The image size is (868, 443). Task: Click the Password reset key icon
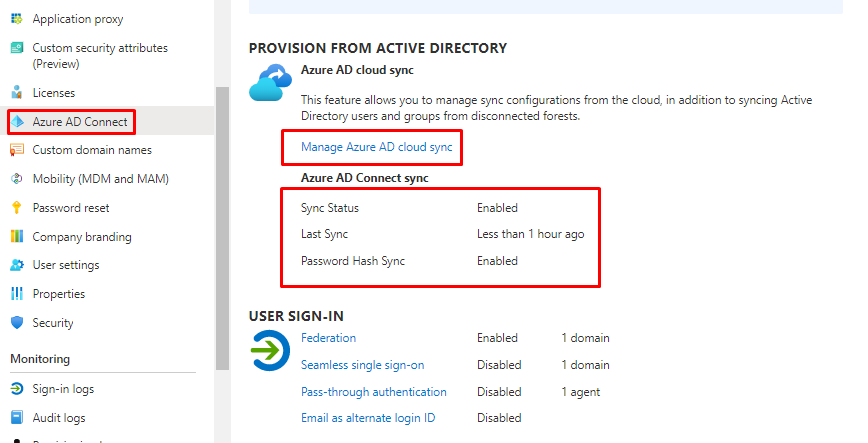pyautogui.click(x=16, y=208)
